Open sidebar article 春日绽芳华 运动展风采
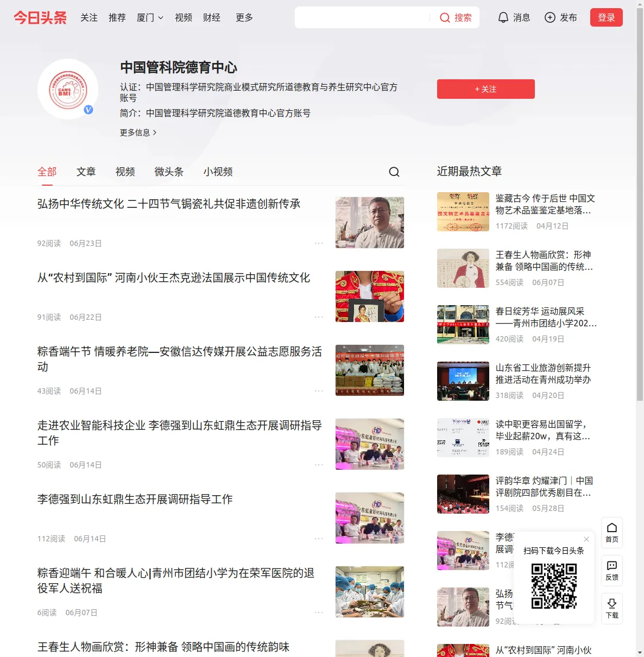 (x=546, y=317)
